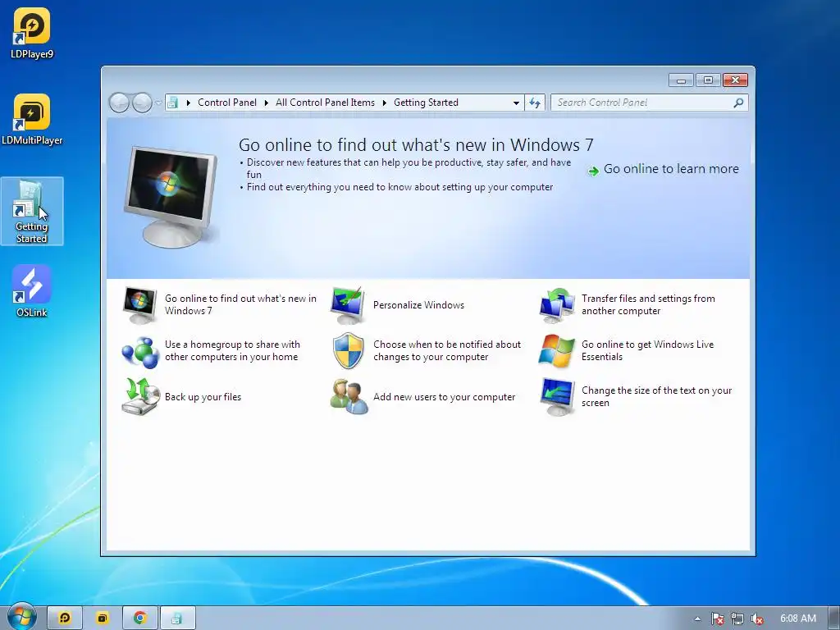Click the Getting Started taskbar button
This screenshot has height=630, width=840.
[x=177, y=619]
